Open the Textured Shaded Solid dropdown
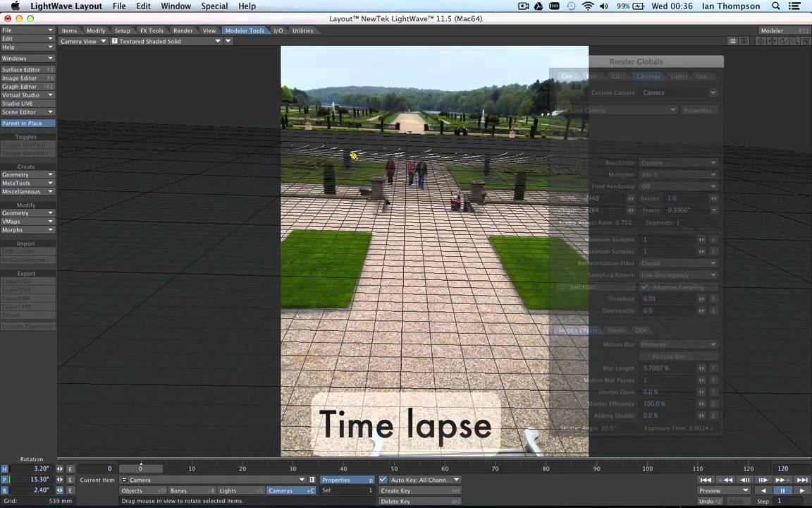This screenshot has width=812, height=508. (166, 41)
